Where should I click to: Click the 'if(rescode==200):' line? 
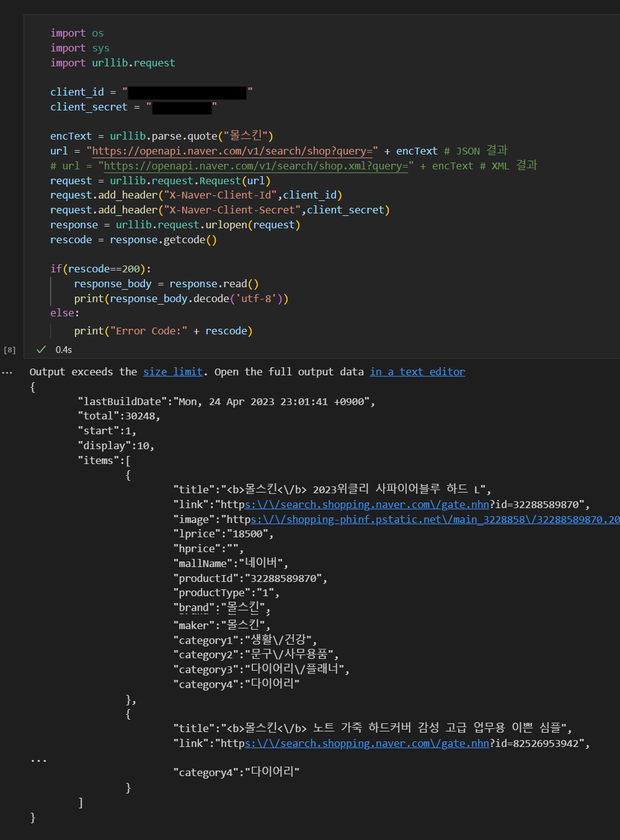coord(100,269)
